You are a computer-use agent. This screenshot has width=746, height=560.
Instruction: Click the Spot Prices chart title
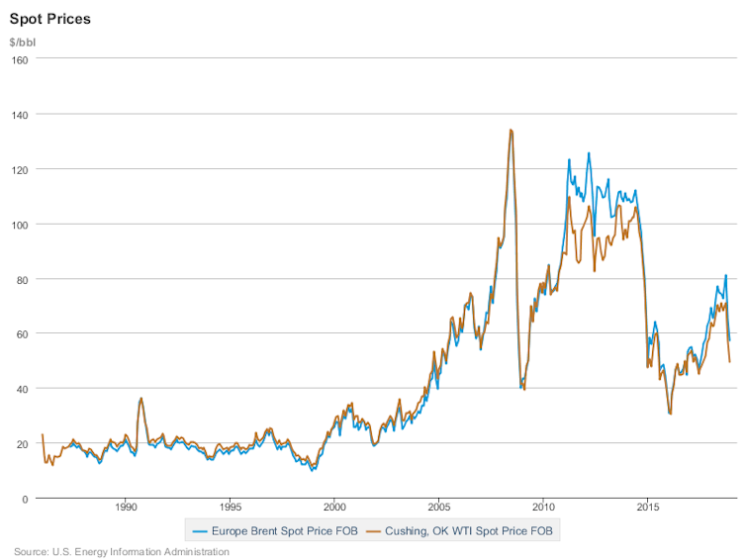50,19
